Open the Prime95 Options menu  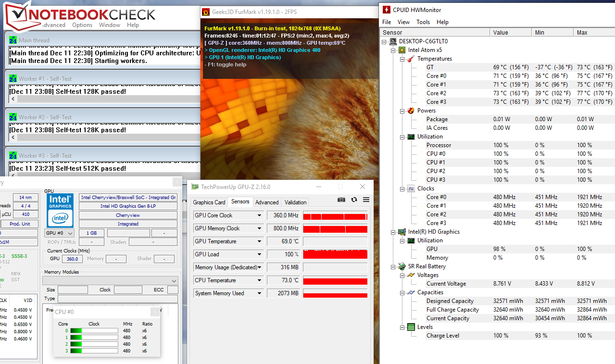(x=82, y=25)
